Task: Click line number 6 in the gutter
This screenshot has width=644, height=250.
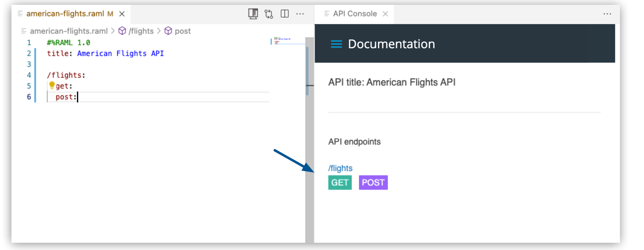Action: pos(29,97)
